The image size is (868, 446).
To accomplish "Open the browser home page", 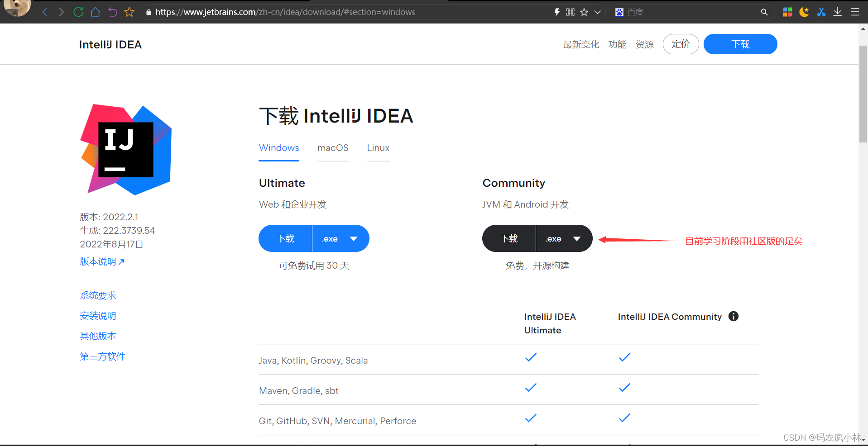I will point(96,12).
